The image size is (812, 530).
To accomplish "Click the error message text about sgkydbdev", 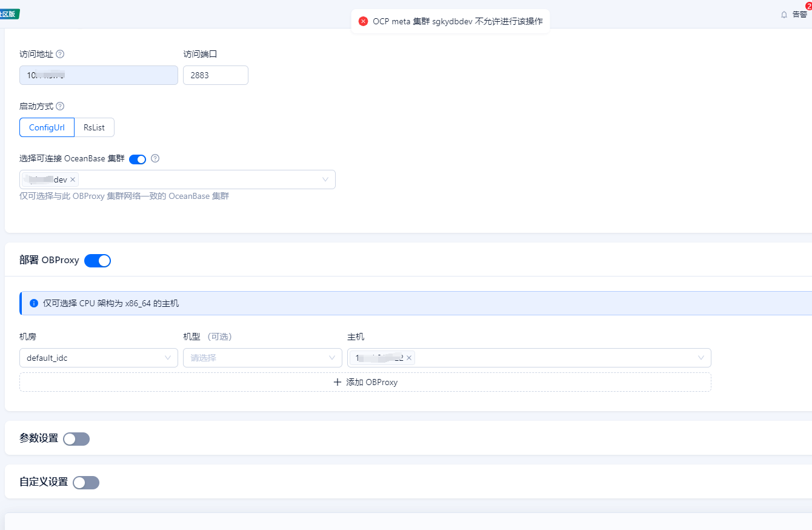I will [458, 21].
